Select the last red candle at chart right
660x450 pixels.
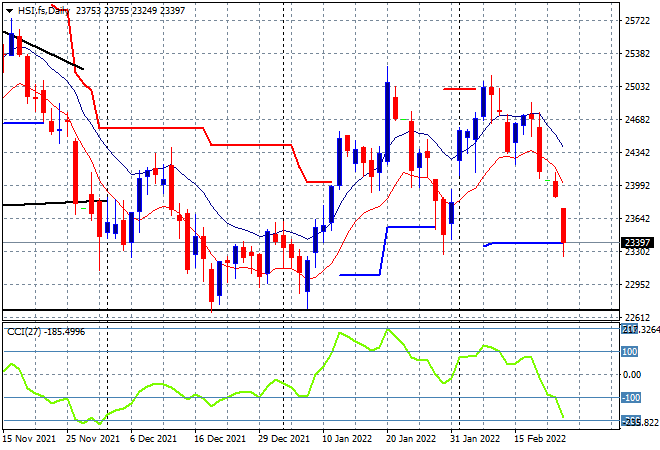[563, 225]
